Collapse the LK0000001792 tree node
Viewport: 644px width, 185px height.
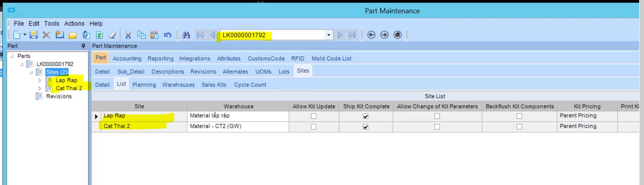coord(22,64)
